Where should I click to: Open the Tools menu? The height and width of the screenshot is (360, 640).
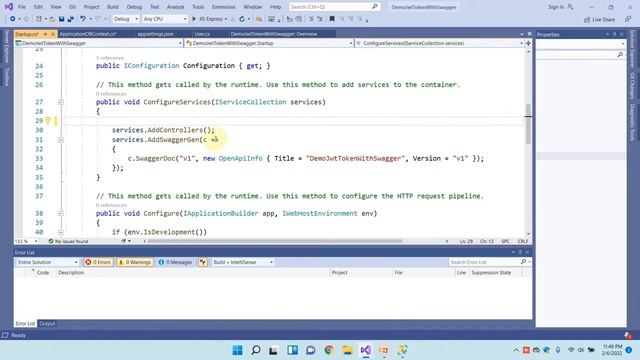(198, 7)
